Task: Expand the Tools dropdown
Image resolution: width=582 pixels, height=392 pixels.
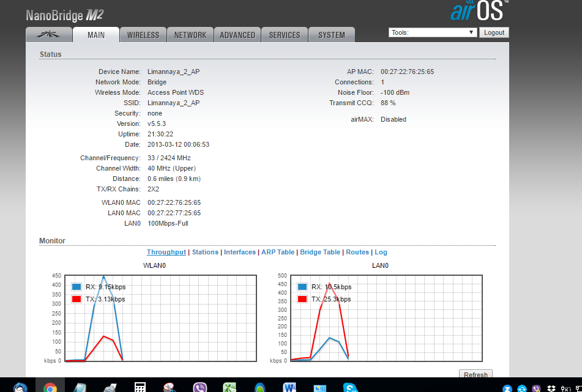Action: pos(433,32)
